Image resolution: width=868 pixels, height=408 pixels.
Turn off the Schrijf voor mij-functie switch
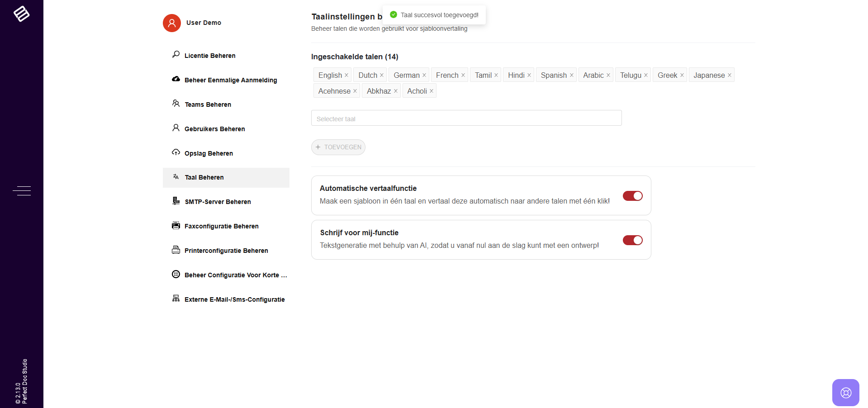(x=632, y=240)
